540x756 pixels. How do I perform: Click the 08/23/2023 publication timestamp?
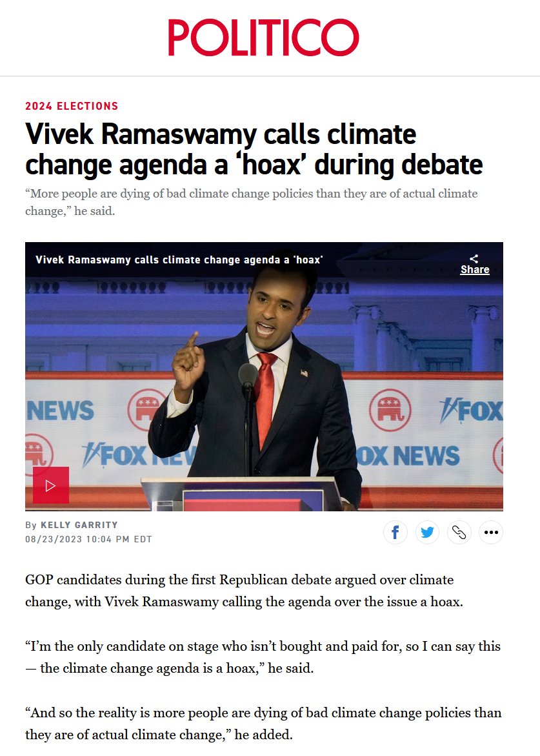point(88,539)
